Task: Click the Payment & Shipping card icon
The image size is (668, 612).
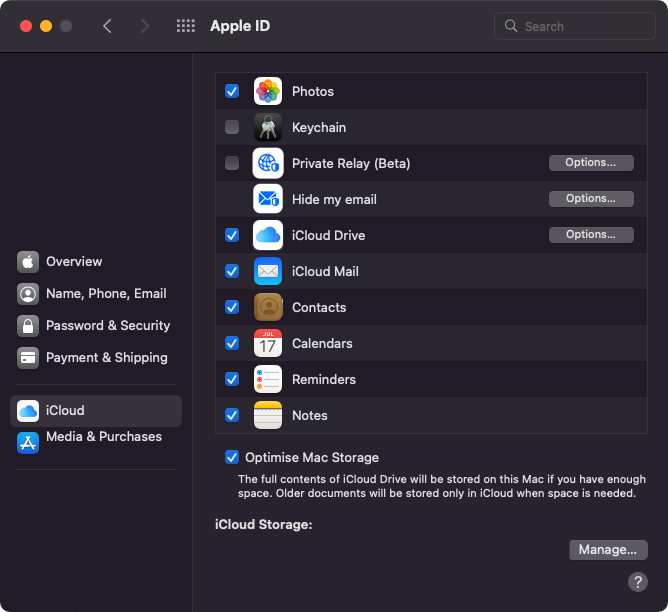Action: coord(28,358)
